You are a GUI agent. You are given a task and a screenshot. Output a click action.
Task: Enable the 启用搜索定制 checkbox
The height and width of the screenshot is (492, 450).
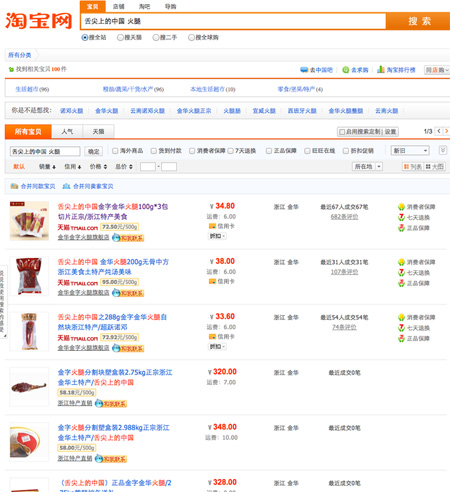pos(342,132)
